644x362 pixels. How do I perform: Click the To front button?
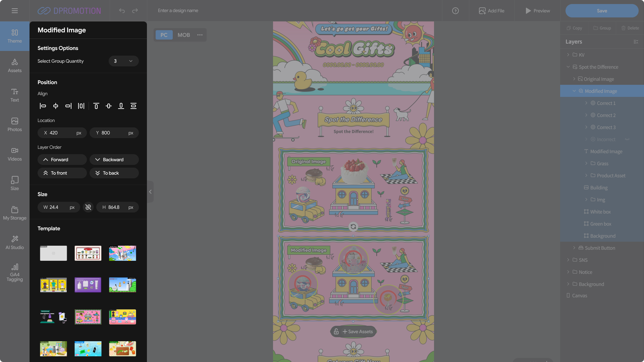coord(62,173)
